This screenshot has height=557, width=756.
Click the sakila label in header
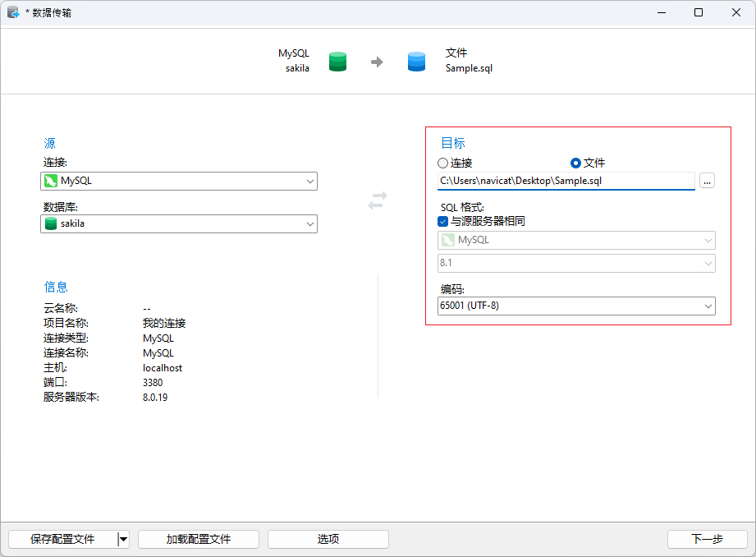pos(297,68)
